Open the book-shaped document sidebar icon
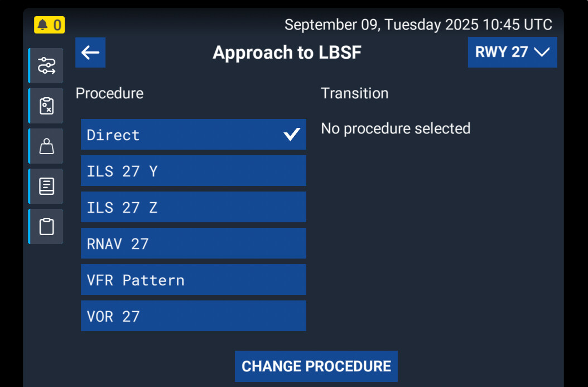Screen dimensions: 588x387 46,187
